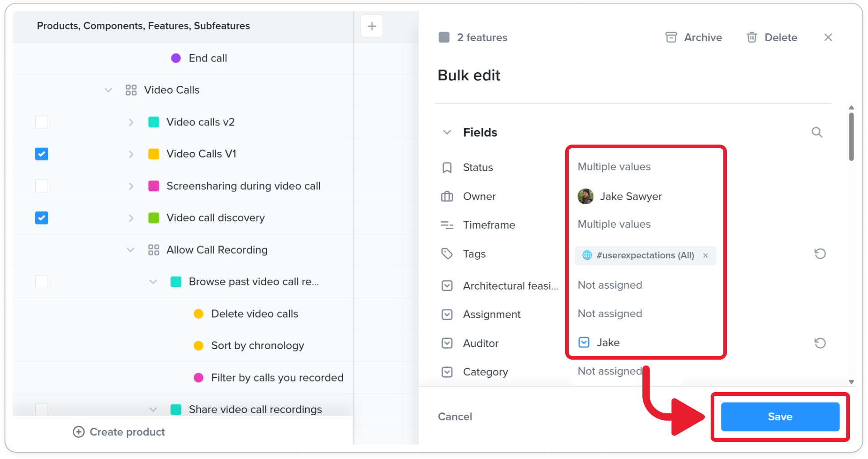Open the Status Multiple values dropdown
The image size is (868, 459).
pos(614,167)
